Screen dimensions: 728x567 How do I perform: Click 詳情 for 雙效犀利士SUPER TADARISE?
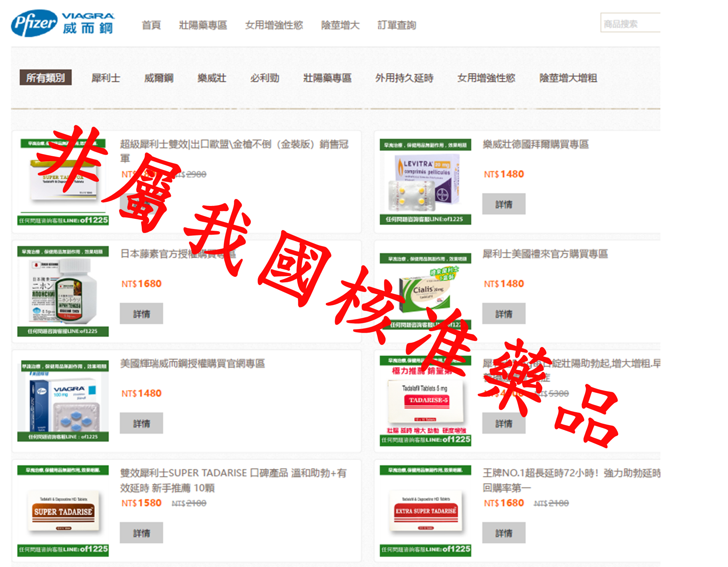141,533
